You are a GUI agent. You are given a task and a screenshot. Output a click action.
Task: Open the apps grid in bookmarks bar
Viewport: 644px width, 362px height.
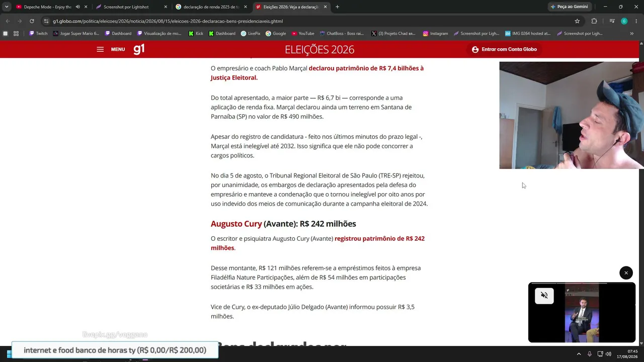tap(16, 34)
